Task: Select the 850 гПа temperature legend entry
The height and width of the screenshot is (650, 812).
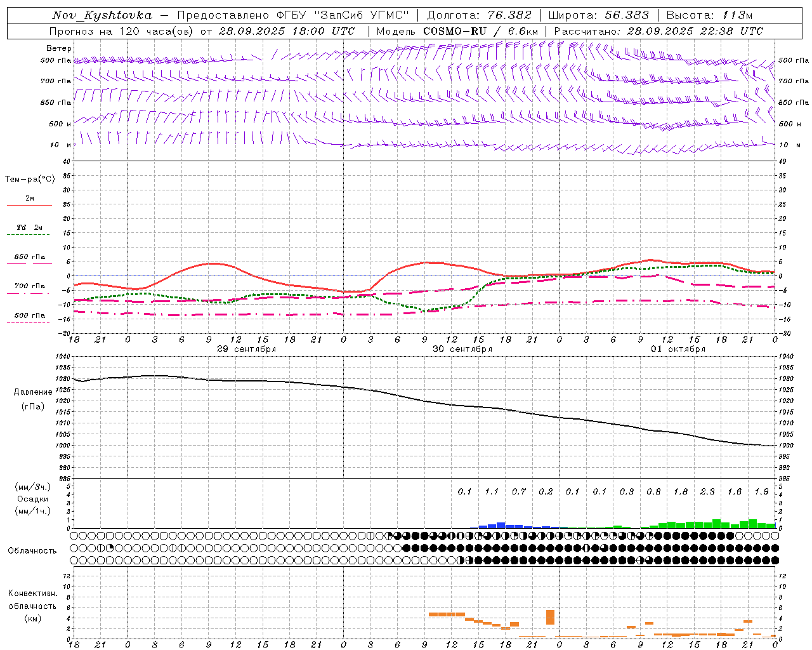Action: 29,257
